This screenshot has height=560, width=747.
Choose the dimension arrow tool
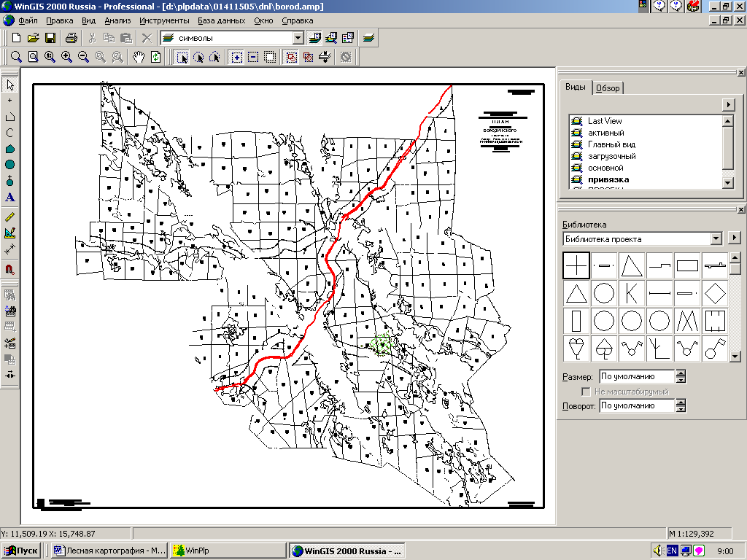pyautogui.click(x=10, y=249)
